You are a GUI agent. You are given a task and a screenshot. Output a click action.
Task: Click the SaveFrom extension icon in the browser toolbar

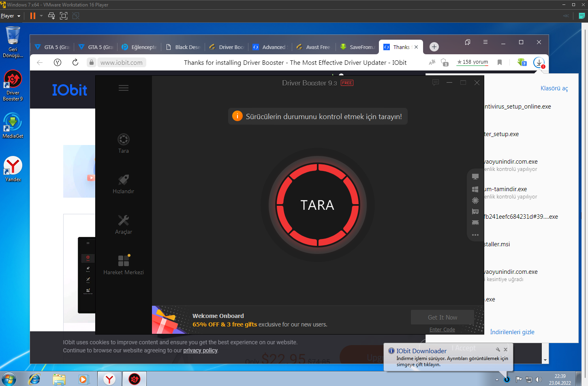coord(522,62)
